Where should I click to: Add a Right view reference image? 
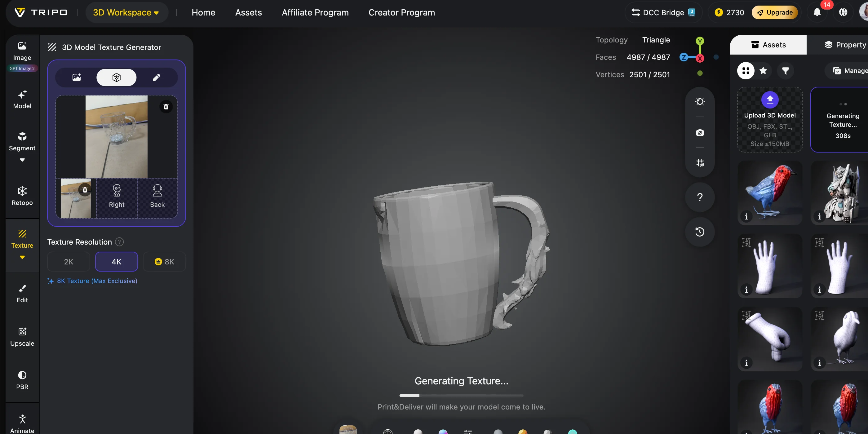[117, 198]
